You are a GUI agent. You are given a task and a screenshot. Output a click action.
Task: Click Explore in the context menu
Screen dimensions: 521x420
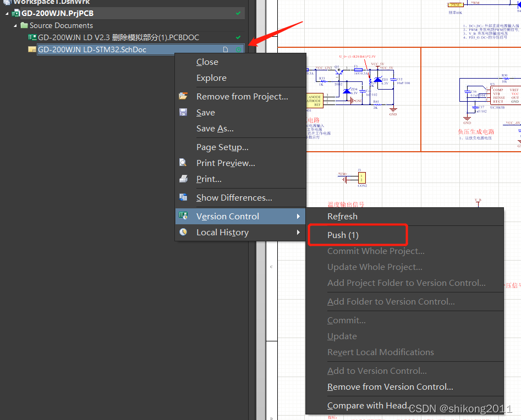pyautogui.click(x=211, y=78)
